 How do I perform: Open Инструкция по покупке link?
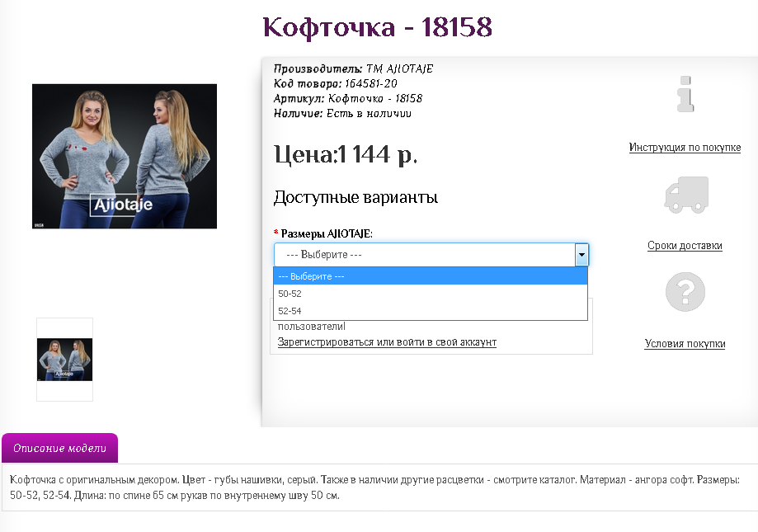(x=685, y=148)
